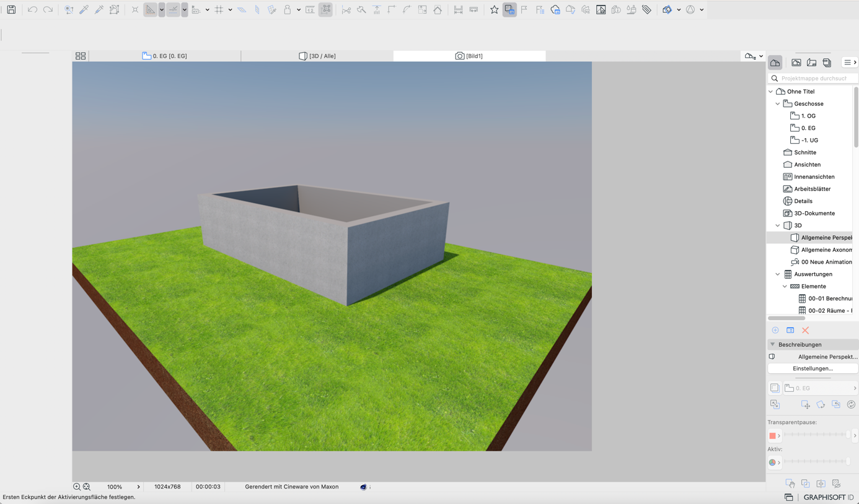Viewport: 859px width, 504px height.
Task: Switch to the Bild1 render tab
Action: (469, 56)
